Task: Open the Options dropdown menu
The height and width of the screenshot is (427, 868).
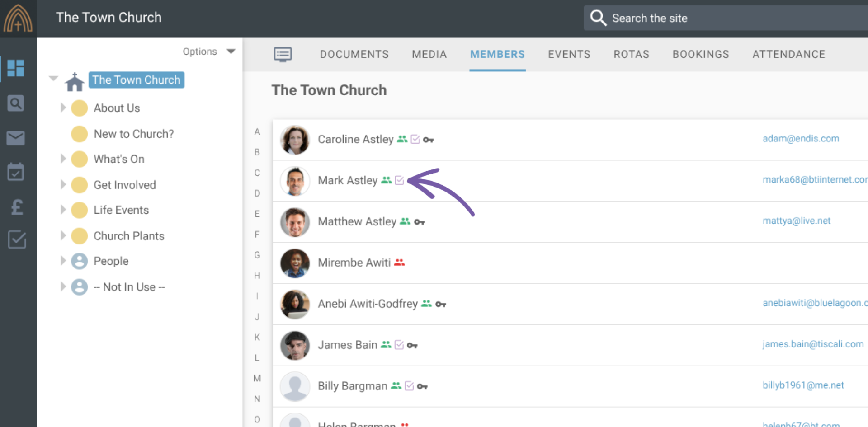Action: tap(209, 52)
